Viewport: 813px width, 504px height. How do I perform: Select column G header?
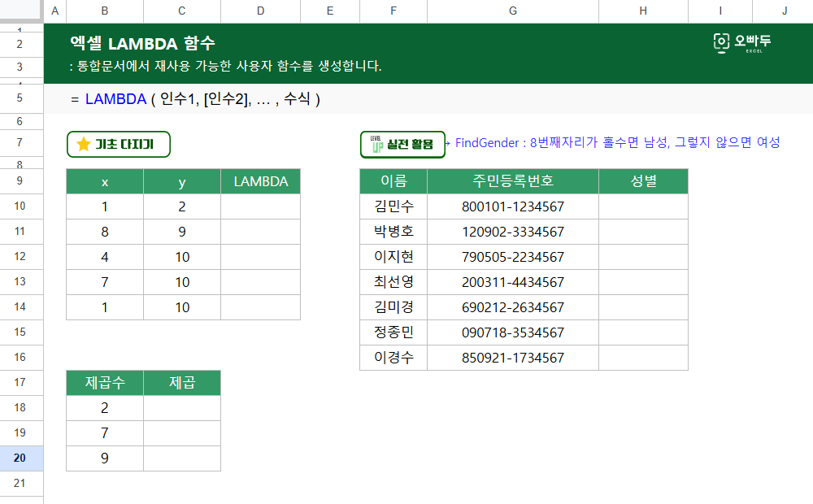tap(513, 11)
